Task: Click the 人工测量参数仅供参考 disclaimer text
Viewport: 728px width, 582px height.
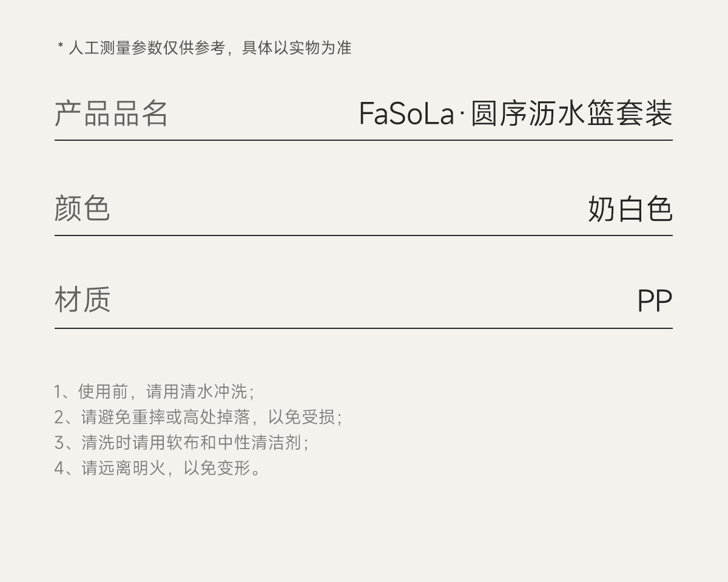Action: click(x=146, y=48)
